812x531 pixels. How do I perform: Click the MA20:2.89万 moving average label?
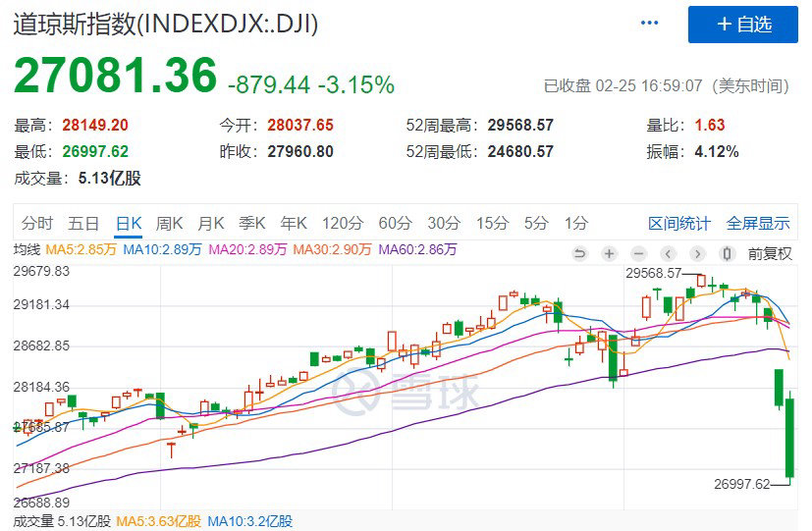tap(247, 250)
